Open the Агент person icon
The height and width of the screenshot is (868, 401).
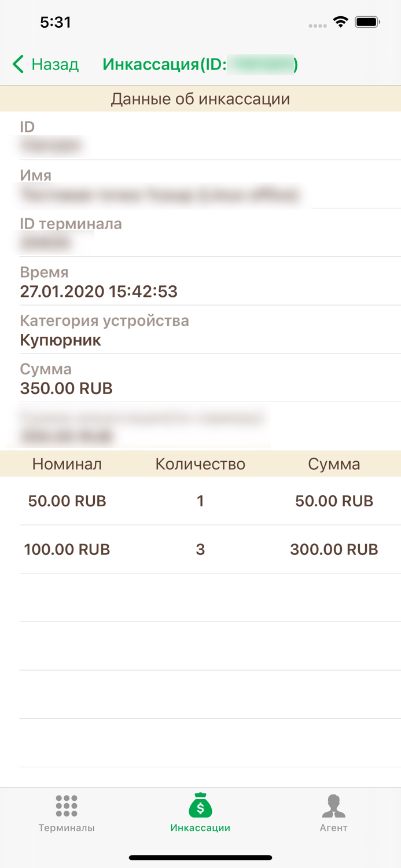(334, 806)
